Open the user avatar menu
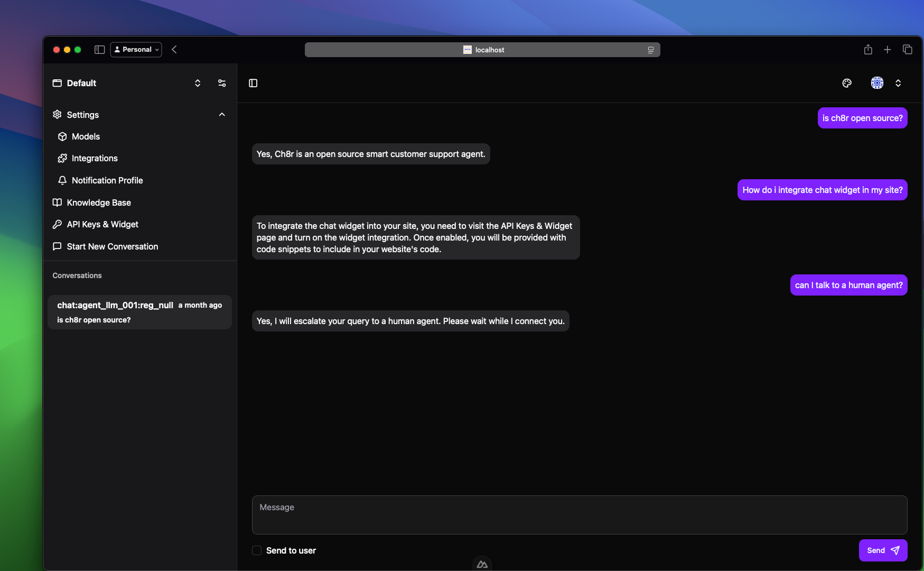 [x=877, y=83]
